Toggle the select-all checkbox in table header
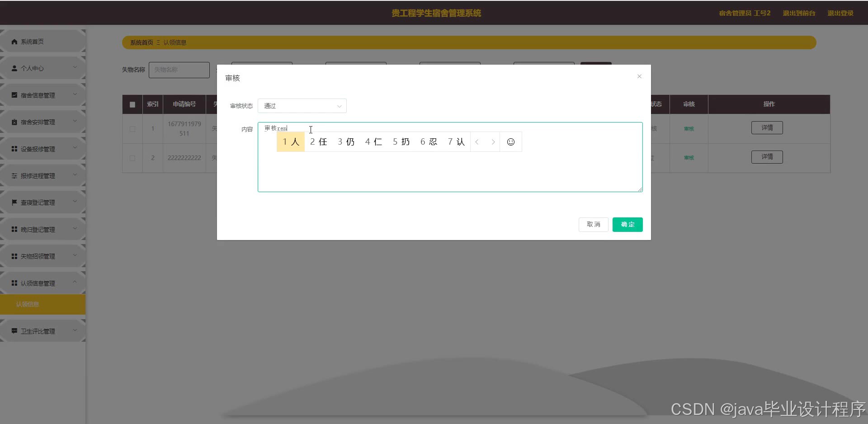The image size is (868, 424). (132, 104)
